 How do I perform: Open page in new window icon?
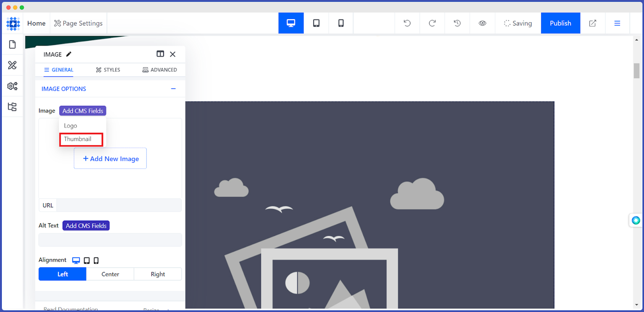(593, 23)
